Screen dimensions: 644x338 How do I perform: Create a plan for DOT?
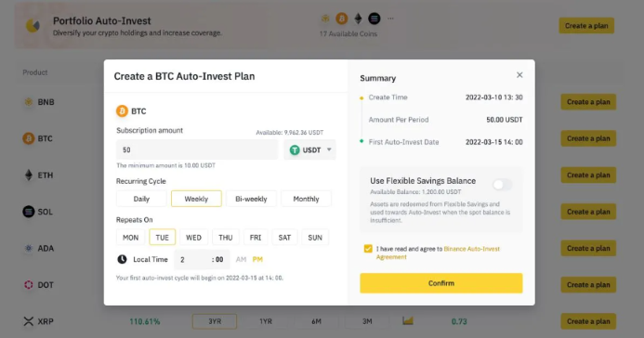click(588, 285)
